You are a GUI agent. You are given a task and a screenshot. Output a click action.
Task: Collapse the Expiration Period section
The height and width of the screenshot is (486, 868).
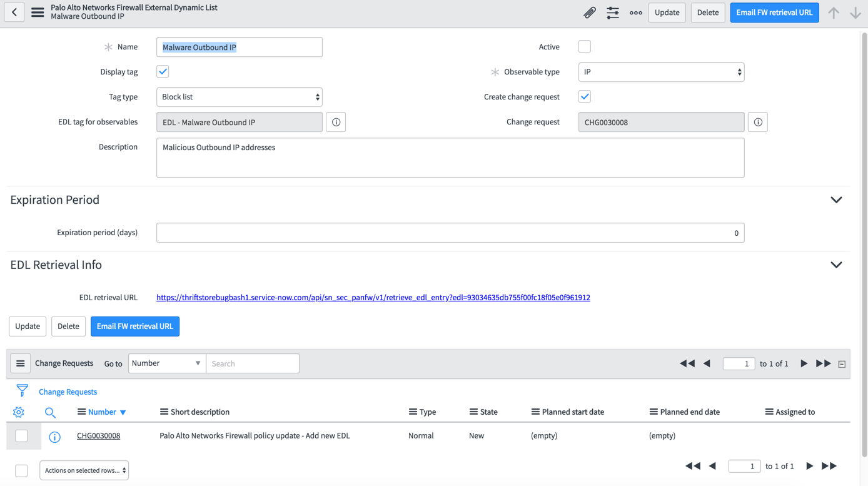(836, 200)
